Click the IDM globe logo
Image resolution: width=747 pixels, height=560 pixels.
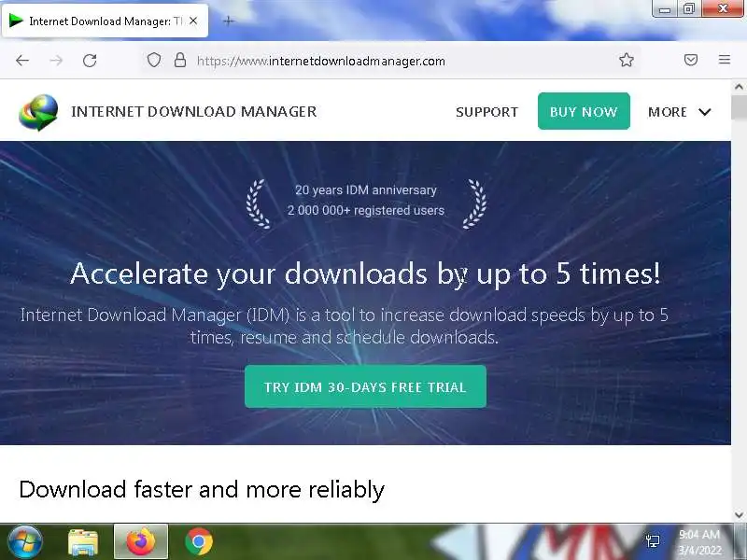38,112
